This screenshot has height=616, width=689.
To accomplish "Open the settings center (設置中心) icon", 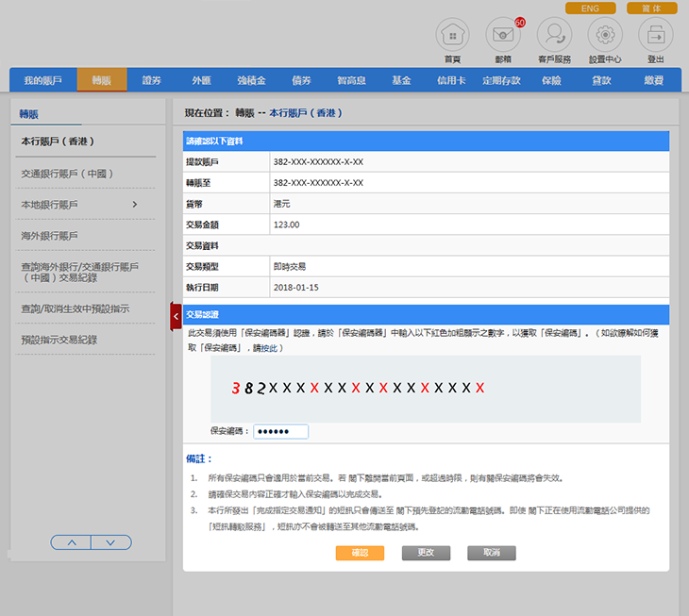I will (605, 36).
